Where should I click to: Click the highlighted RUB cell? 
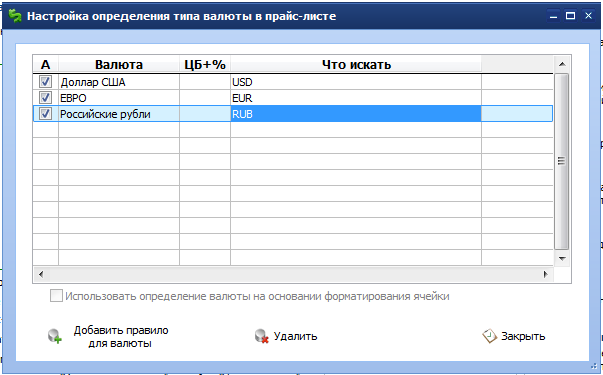pyautogui.click(x=356, y=114)
